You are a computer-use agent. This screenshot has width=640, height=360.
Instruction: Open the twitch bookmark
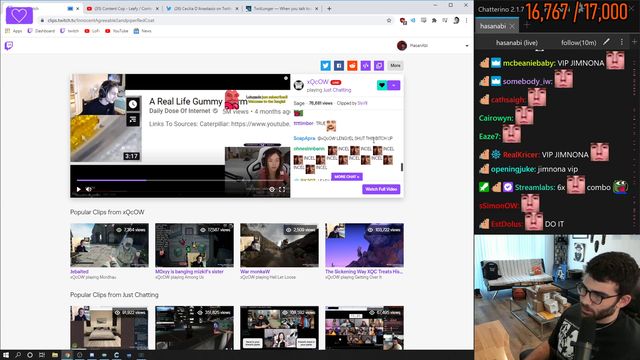69,31
